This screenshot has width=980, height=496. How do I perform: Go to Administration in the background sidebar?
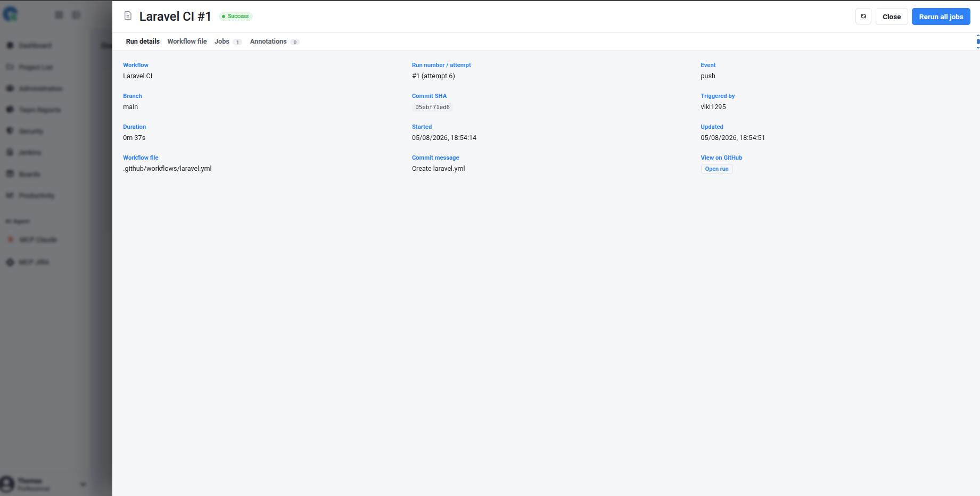[x=40, y=88]
